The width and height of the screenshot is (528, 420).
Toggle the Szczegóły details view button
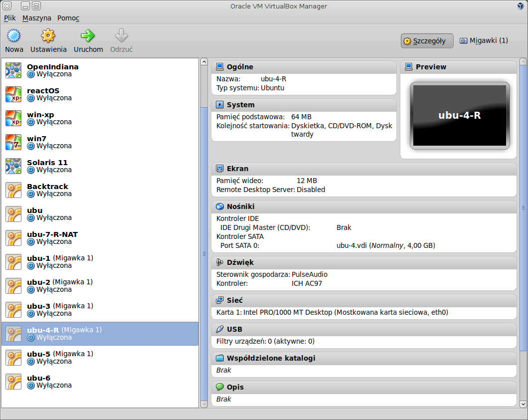click(427, 41)
